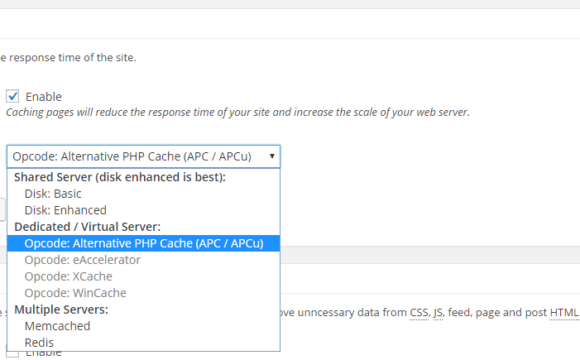Image resolution: width=580 pixels, height=360 pixels.
Task: Select highlighted Opcode: Alternative PHP Cache option
Action: pos(144,243)
